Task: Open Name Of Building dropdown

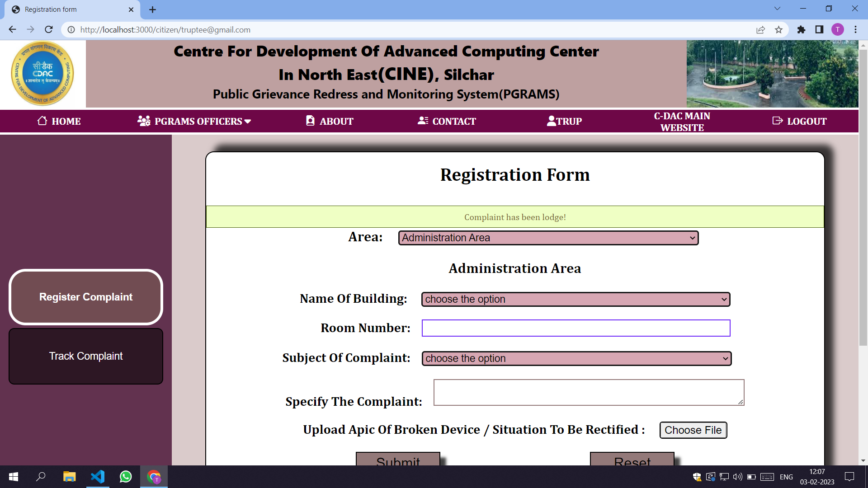Action: (x=576, y=300)
